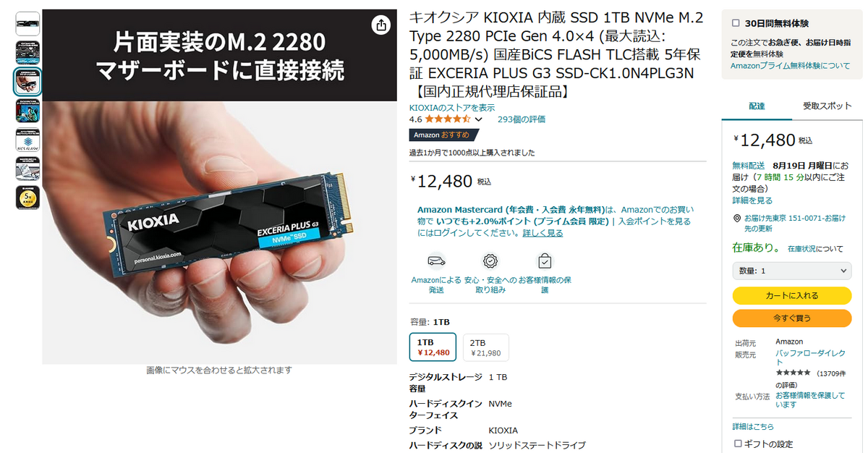
Task: Click the share icon on product image
Action: 380,25
